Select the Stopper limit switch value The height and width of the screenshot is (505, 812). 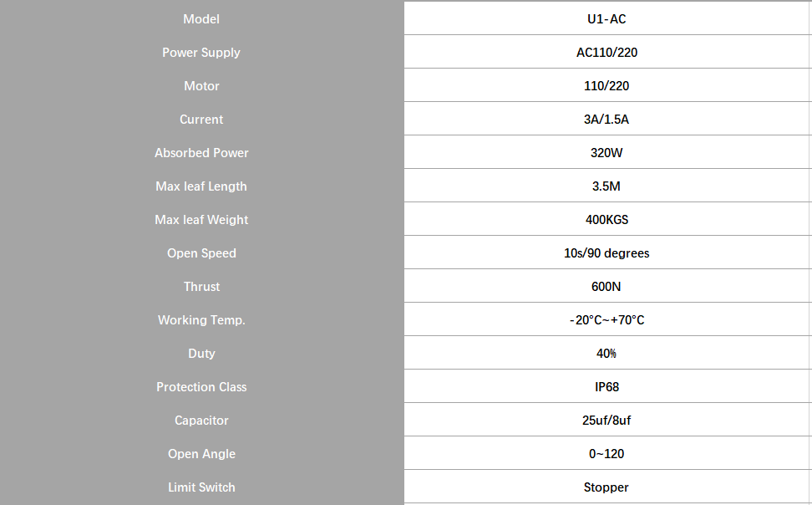(606, 487)
